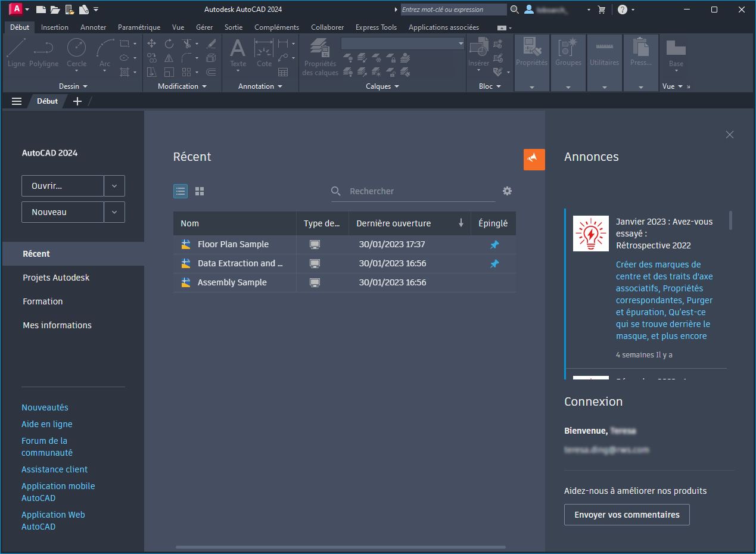Viewport: 756px width, 554px height.
Task: Open the Paramétrique ribbon tab
Action: 139,27
